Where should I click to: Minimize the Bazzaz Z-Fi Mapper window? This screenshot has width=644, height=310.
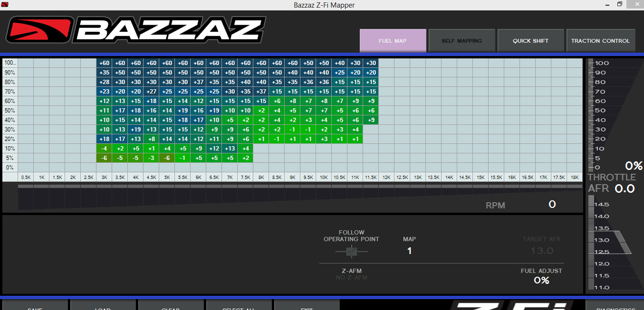606,4
